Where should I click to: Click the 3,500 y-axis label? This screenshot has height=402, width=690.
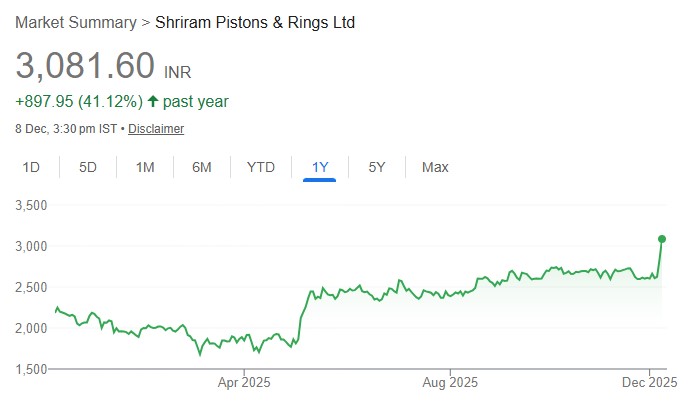[31, 205]
